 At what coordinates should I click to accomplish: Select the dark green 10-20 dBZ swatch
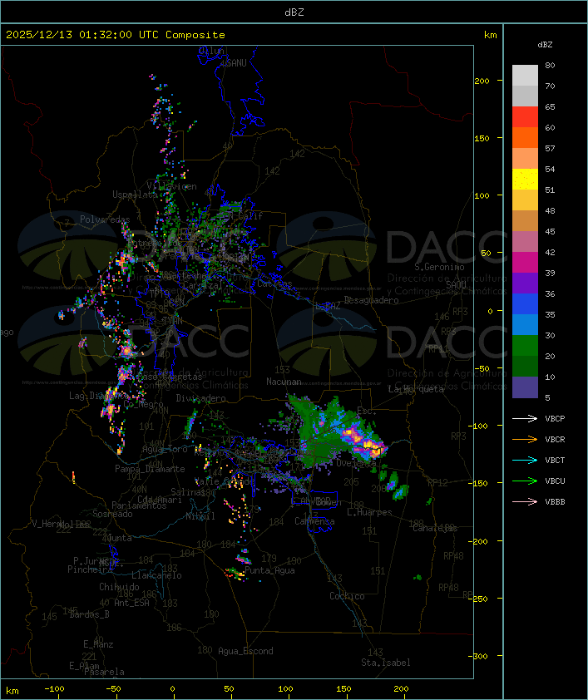pos(525,366)
